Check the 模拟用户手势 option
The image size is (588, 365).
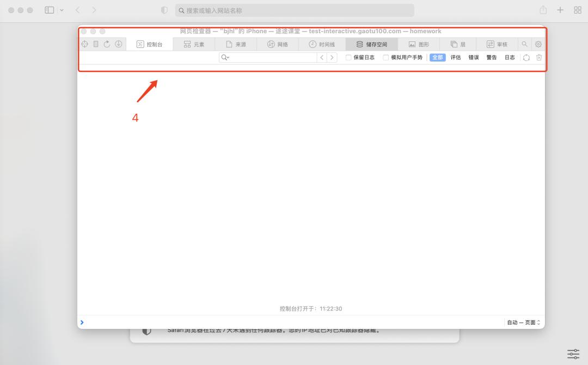pos(385,57)
